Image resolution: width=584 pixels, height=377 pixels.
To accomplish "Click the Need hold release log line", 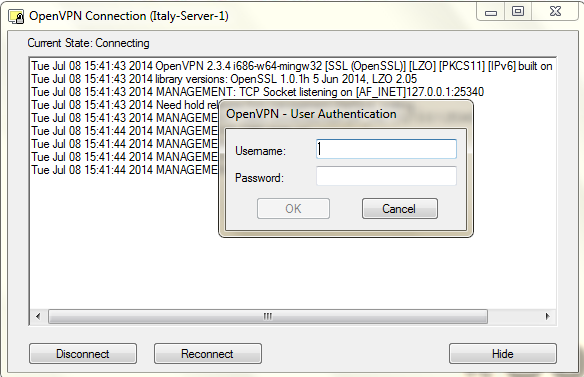I will [125, 105].
